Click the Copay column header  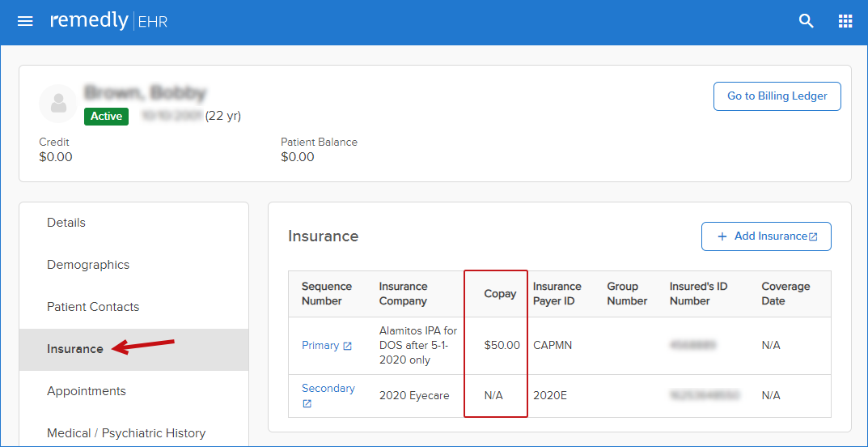(501, 294)
